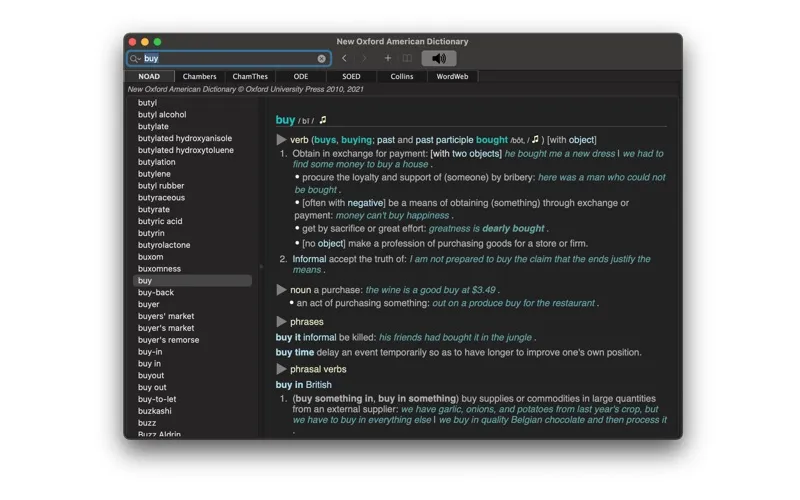Select buyer's market in the word list
This screenshot has height=500, width=800.
[166, 328]
